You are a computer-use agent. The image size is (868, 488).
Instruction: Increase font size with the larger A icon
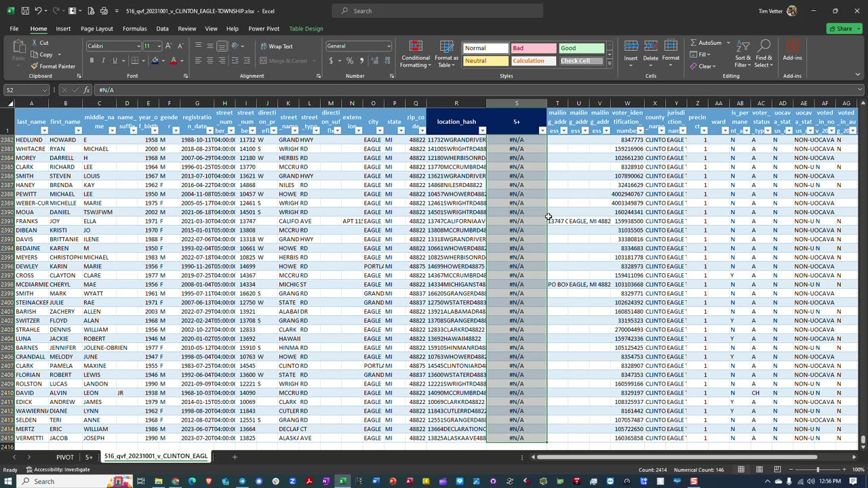coord(169,46)
